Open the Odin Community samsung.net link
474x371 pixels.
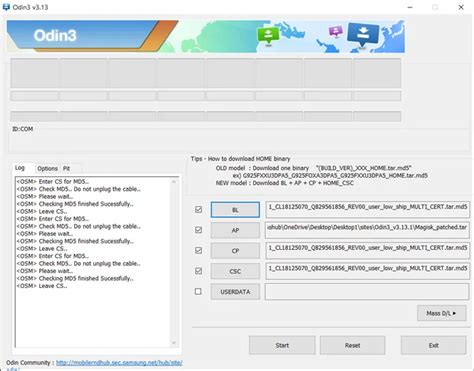(119, 363)
